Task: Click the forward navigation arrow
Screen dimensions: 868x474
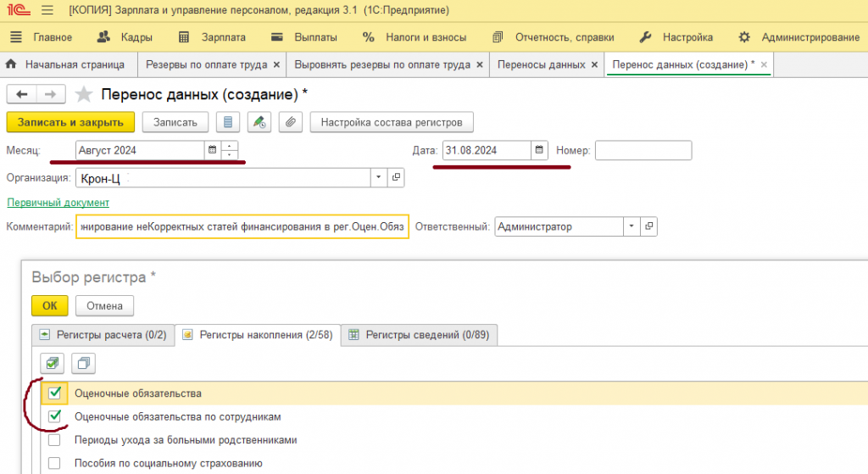Action: pos(50,94)
